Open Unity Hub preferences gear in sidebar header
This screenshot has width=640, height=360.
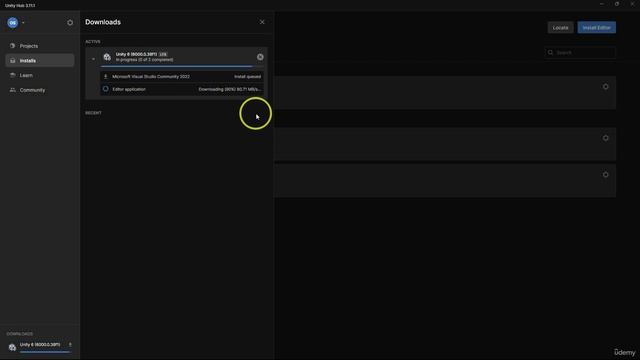pos(70,23)
